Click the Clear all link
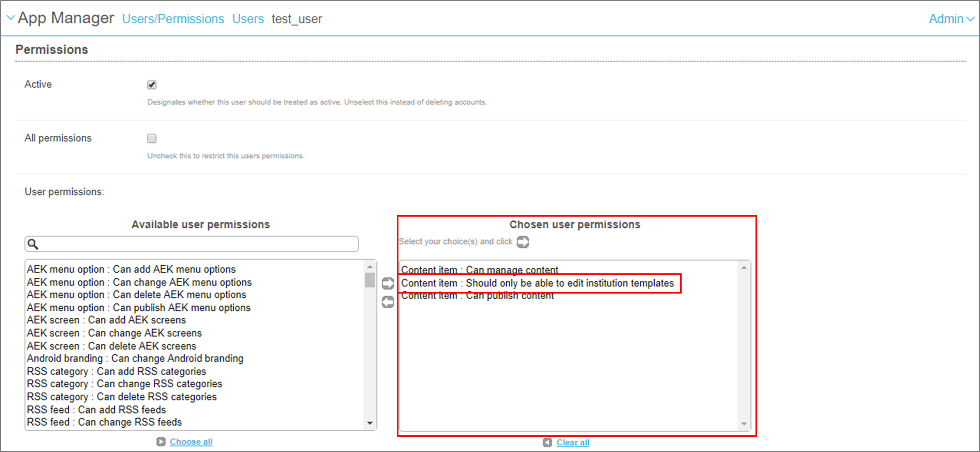 pyautogui.click(x=573, y=442)
